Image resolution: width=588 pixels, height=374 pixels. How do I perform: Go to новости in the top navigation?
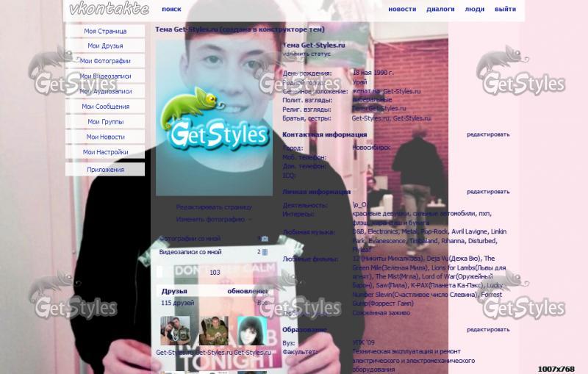(x=402, y=9)
